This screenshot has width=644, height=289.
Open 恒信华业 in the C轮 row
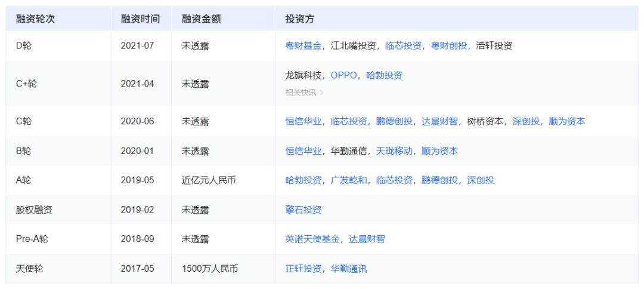pyautogui.click(x=303, y=121)
